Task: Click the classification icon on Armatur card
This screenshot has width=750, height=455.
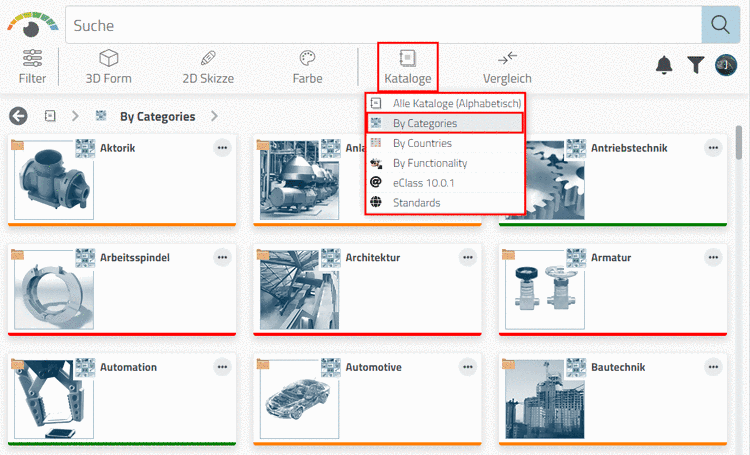Action: point(576,258)
